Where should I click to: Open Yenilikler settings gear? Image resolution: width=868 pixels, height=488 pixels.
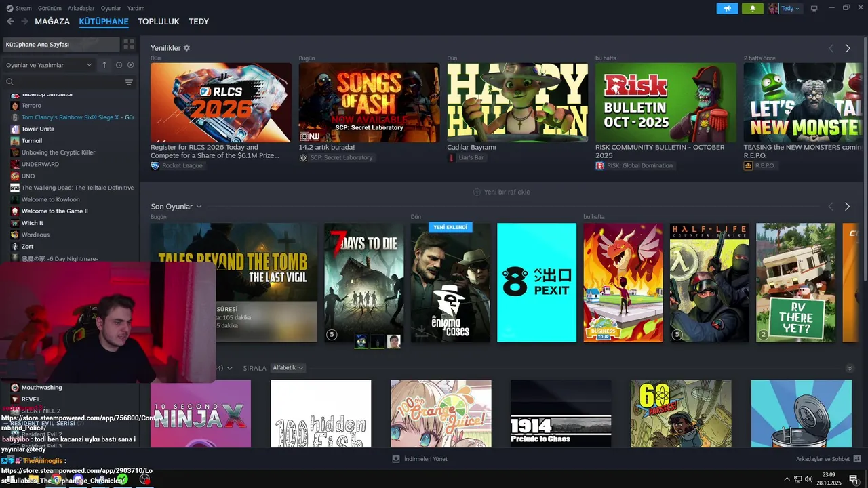186,48
